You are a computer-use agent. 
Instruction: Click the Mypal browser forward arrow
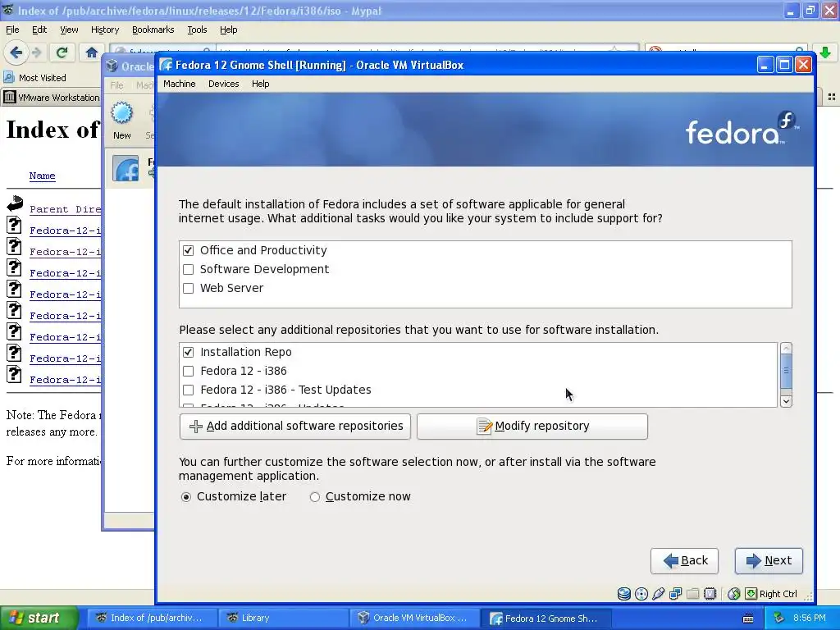36,52
